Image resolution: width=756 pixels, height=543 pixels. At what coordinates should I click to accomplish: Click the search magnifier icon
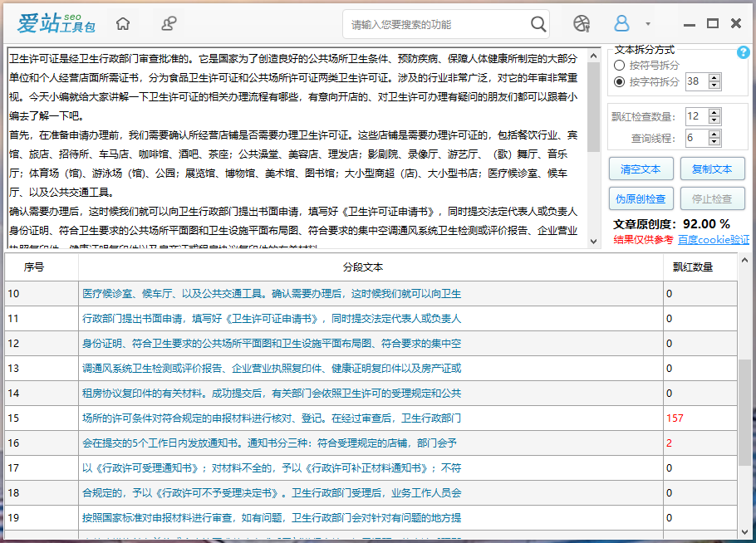[x=538, y=23]
